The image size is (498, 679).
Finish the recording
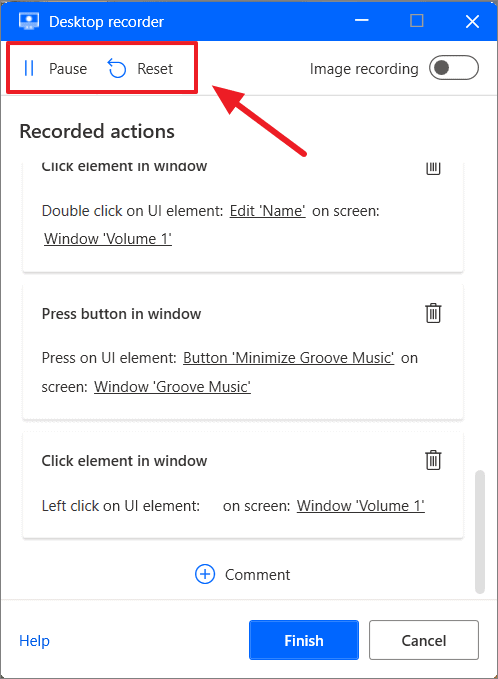coord(304,640)
